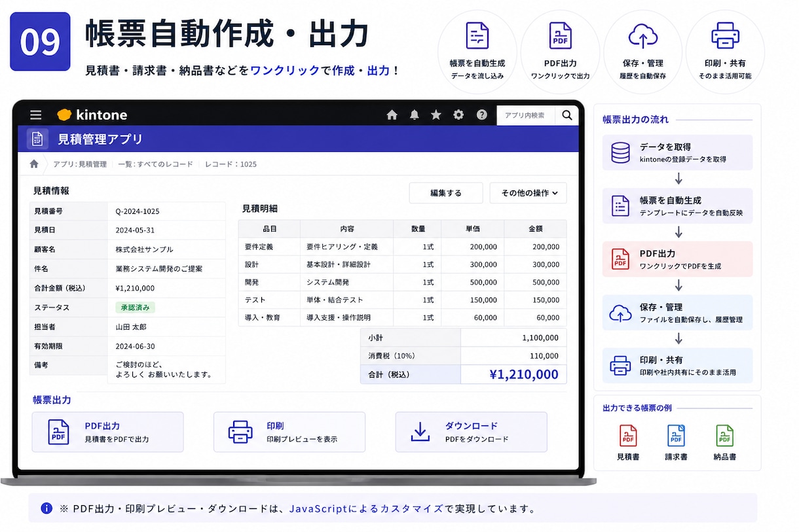Click the 編集する button

[446, 193]
